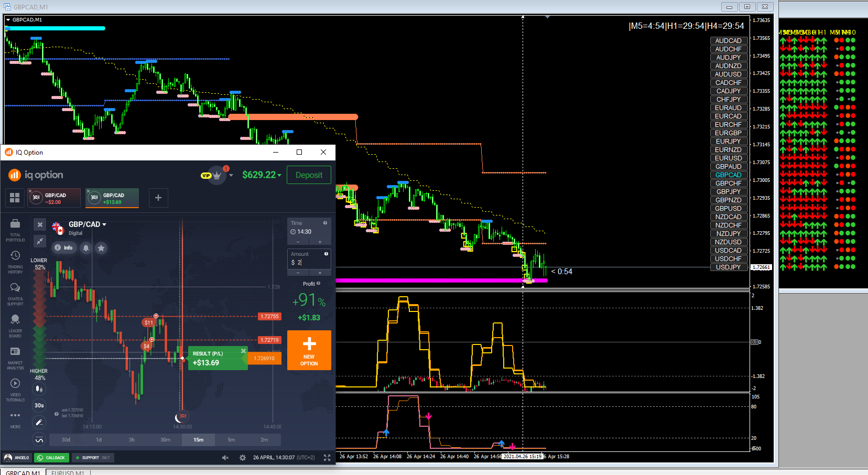This screenshot has width=868, height=475.
Task: Select GBPUSD in the MetaTrader symbol list
Action: (x=729, y=209)
